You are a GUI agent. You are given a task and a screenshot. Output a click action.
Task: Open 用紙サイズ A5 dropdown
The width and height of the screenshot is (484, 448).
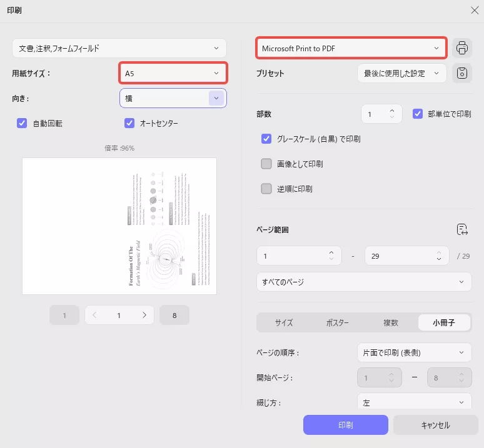[x=173, y=73]
